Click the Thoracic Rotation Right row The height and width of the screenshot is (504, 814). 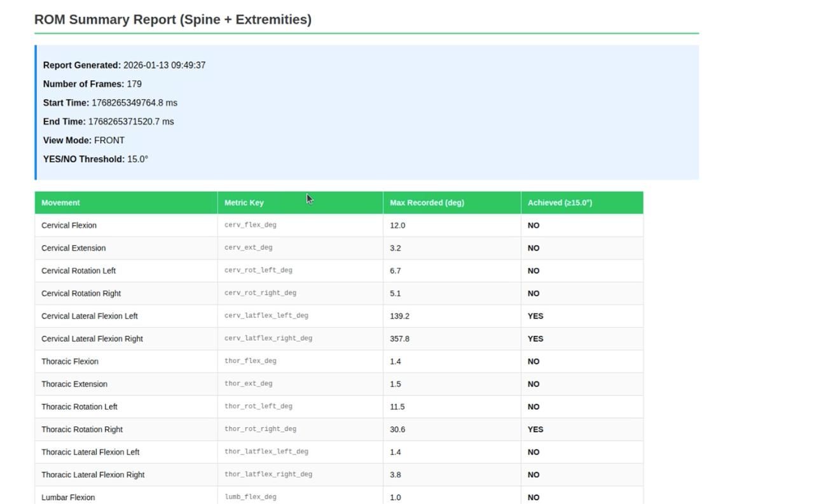point(81,429)
